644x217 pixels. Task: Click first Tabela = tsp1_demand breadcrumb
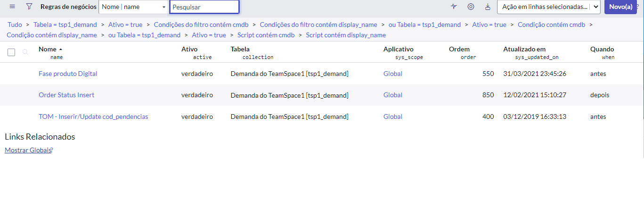(x=65, y=25)
